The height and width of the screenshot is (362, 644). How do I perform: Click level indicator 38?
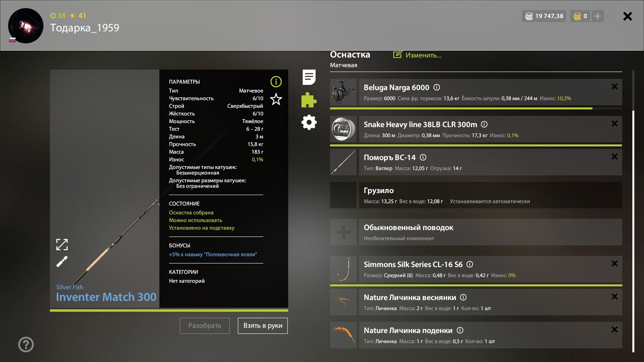[x=58, y=16]
